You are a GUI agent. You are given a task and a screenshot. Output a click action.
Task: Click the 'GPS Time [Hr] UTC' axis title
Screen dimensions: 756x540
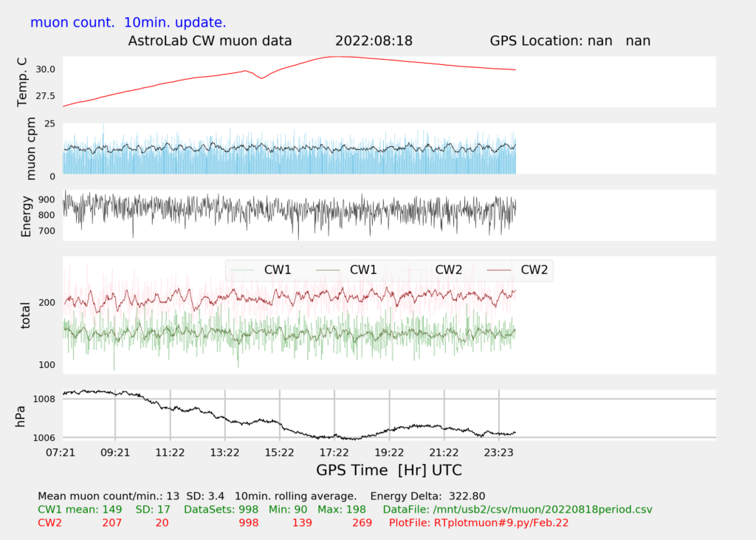389,471
